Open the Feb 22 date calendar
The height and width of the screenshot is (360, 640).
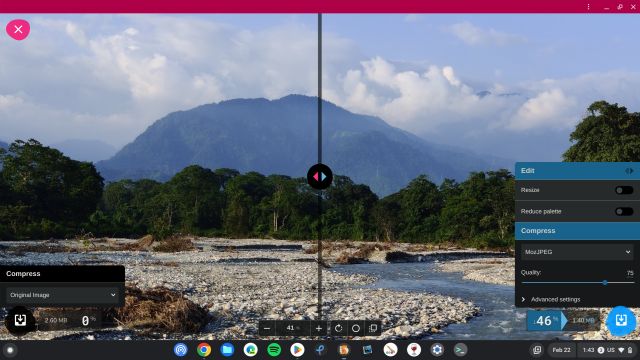coord(561,350)
